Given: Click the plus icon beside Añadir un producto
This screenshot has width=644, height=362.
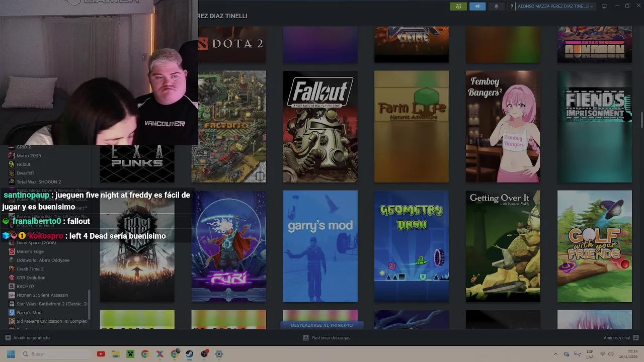Looking at the screenshot, I should (8, 338).
